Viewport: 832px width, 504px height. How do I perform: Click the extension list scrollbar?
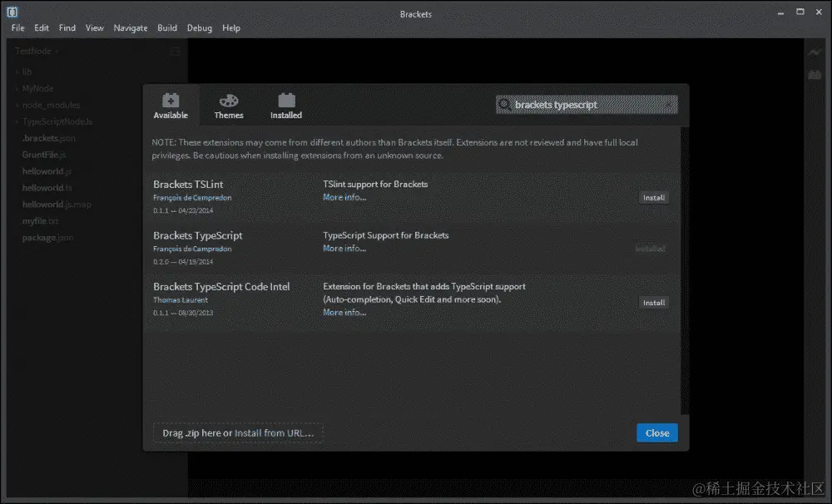pyautogui.click(x=685, y=270)
